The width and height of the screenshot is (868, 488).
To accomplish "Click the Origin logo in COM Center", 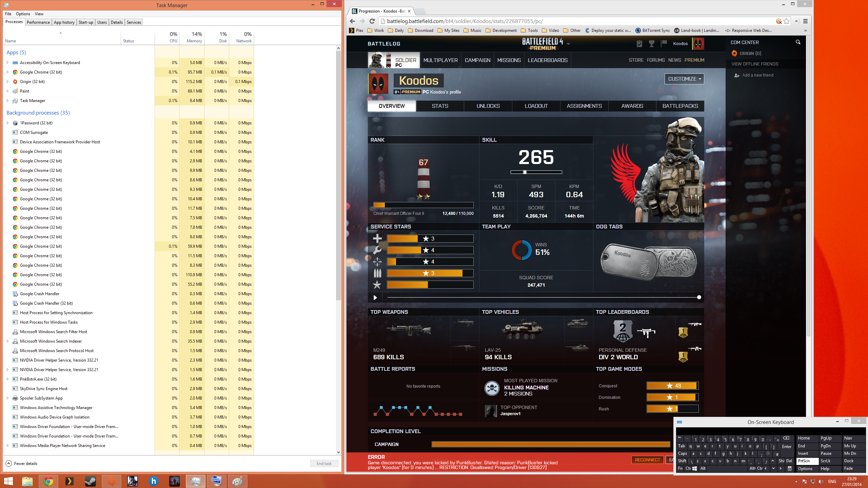I will [x=734, y=53].
